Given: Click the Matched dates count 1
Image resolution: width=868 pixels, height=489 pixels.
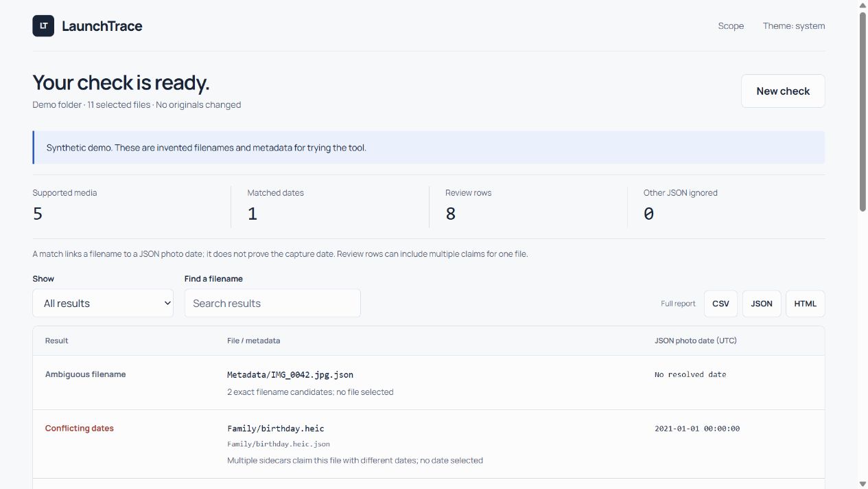Looking at the screenshot, I should coord(253,214).
